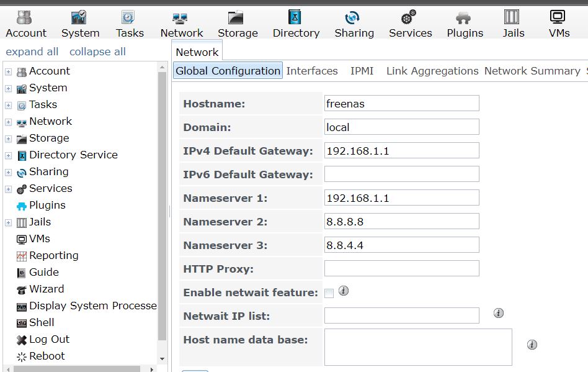Image resolution: width=588 pixels, height=372 pixels.
Task: Click the sidebar vertical scrollbar
Action: point(163,205)
